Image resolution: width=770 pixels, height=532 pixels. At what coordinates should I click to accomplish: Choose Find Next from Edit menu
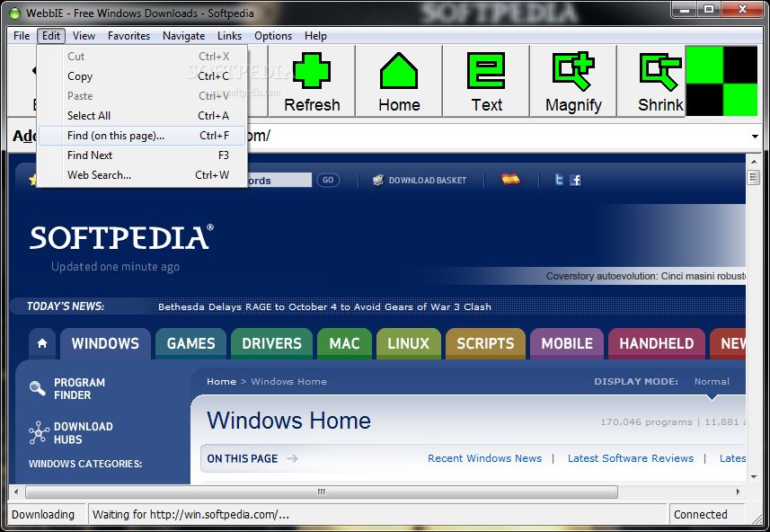pyautogui.click(x=141, y=155)
